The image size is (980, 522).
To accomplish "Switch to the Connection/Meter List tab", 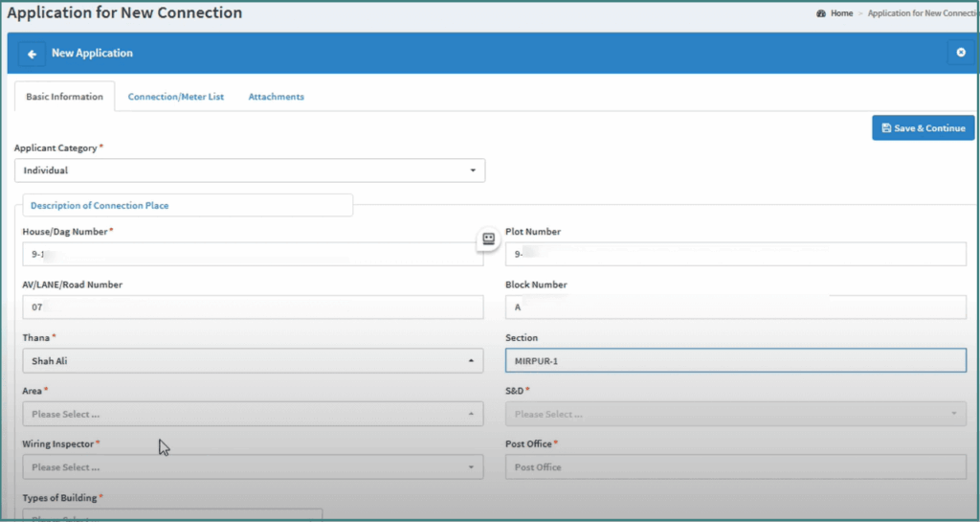I will 176,97.
